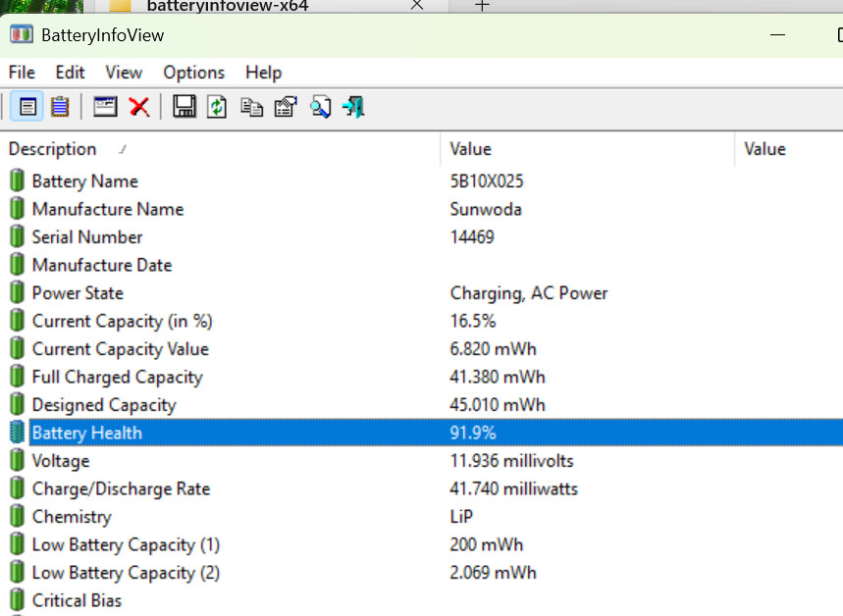Expand the Options menu
The image size is (843, 616).
point(193,73)
